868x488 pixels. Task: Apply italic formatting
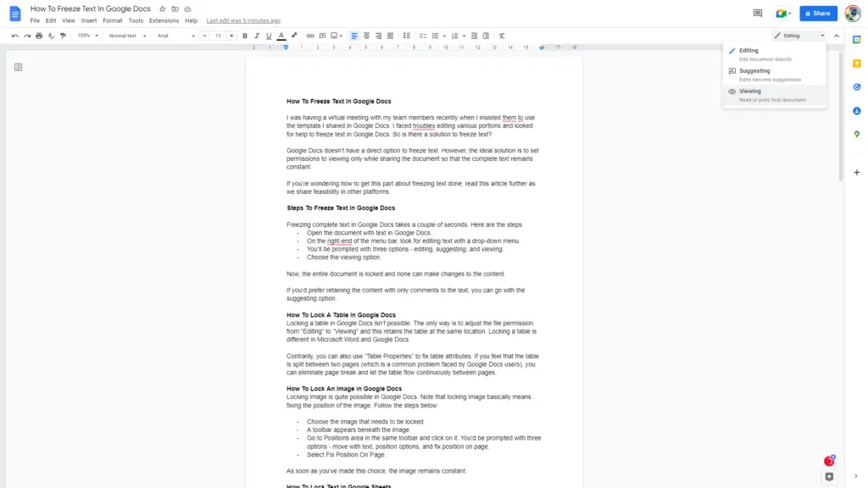(257, 36)
